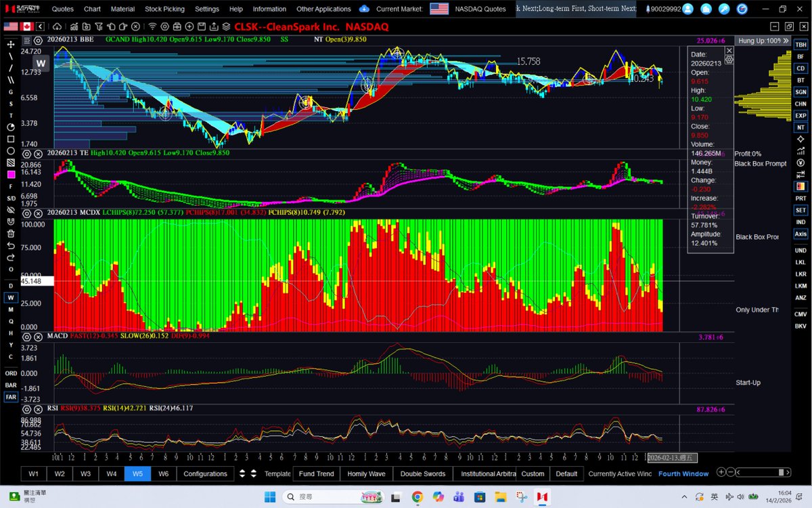Click the stacked layers toolbar icon
812x508 pixels.
(226, 26)
